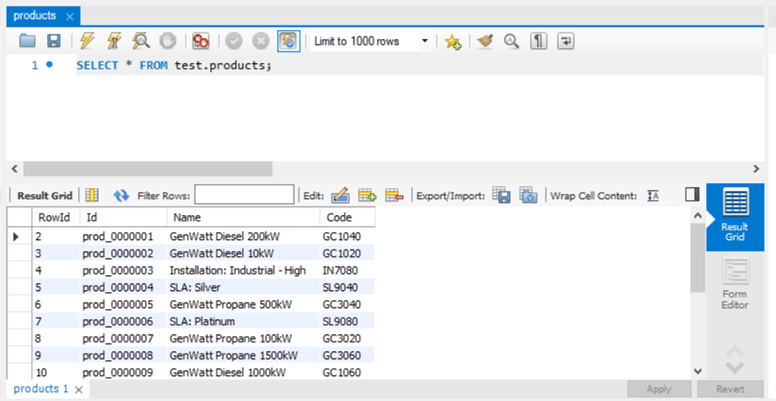The height and width of the screenshot is (401, 776).
Task: Select cell prod_0000007
Action: 123,338
